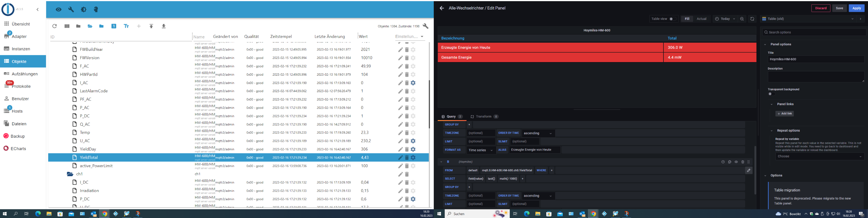The width and height of the screenshot is (868, 218).
Task: Click the Add link button
Action: 784,114
